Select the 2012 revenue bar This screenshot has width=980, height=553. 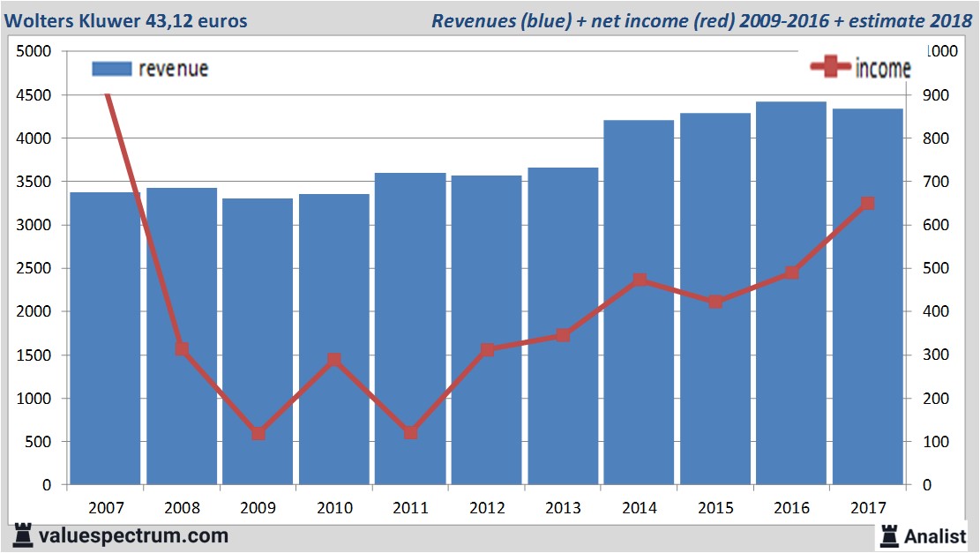coord(486,330)
